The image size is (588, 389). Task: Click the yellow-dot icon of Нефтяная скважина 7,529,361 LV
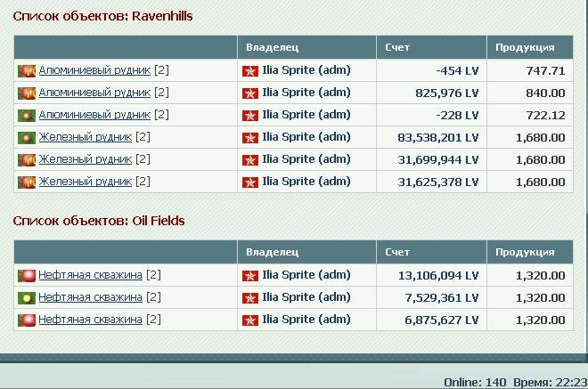click(27, 298)
